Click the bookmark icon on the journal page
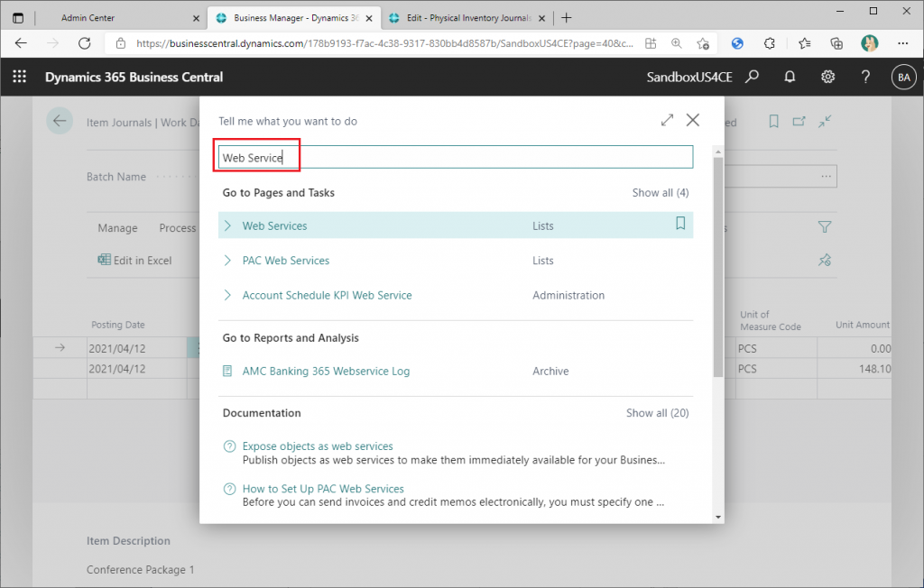 tap(773, 122)
